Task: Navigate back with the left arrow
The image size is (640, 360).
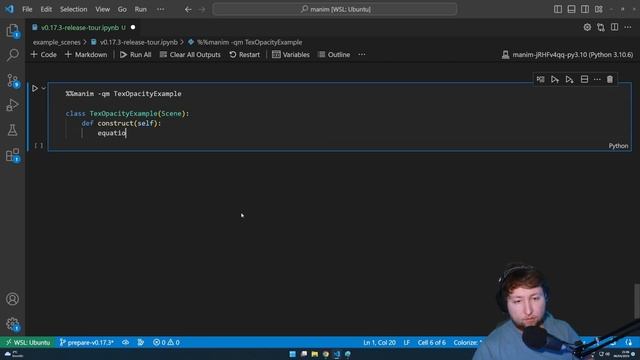Action: click(188, 9)
